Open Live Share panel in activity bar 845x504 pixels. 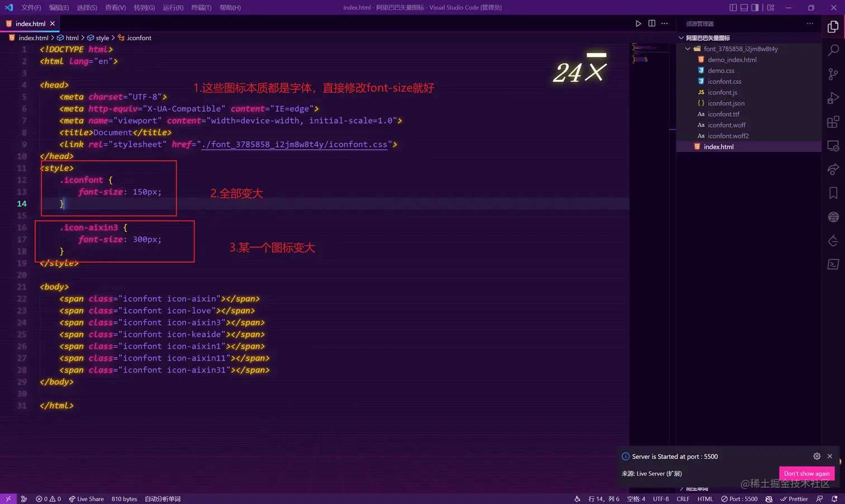click(833, 169)
